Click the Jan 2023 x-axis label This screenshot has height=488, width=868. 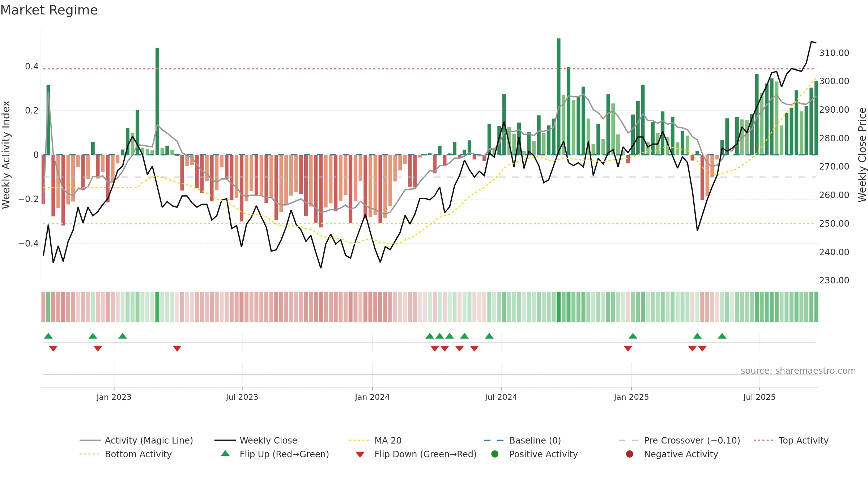(x=114, y=397)
